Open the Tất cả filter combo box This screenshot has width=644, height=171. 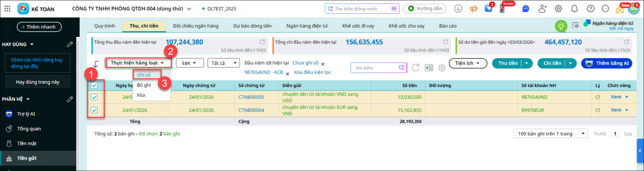coord(223,63)
